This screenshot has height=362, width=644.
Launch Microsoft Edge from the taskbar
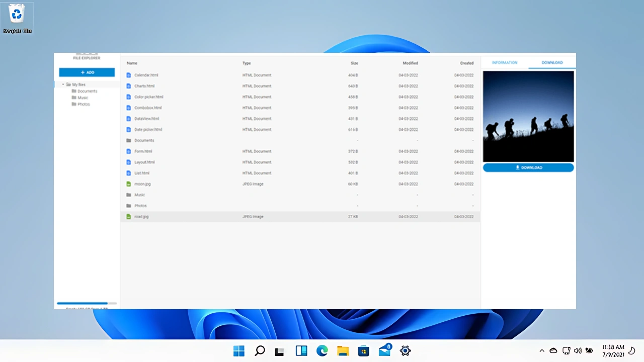click(322, 351)
